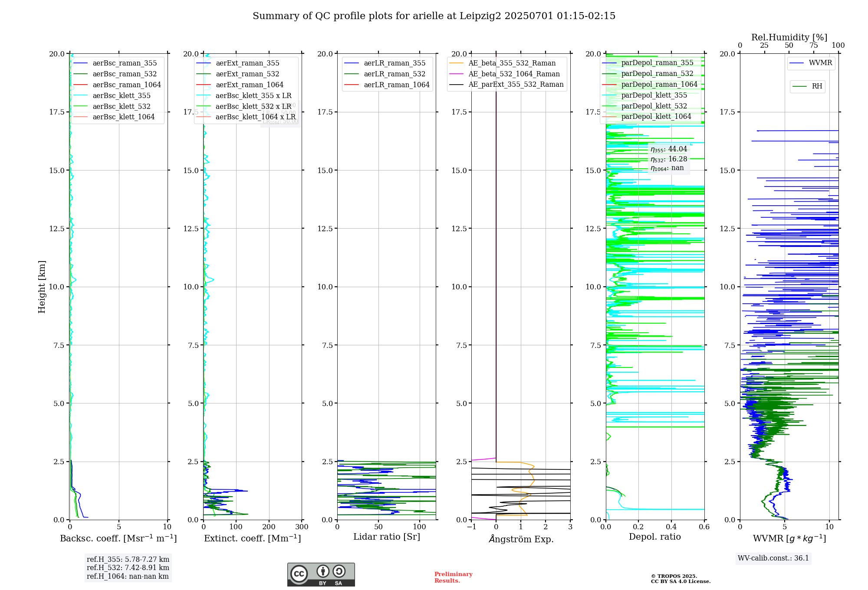Pick legend entry aerLR_raman_532
Viewport: 868px width, 590px height.
385,74
